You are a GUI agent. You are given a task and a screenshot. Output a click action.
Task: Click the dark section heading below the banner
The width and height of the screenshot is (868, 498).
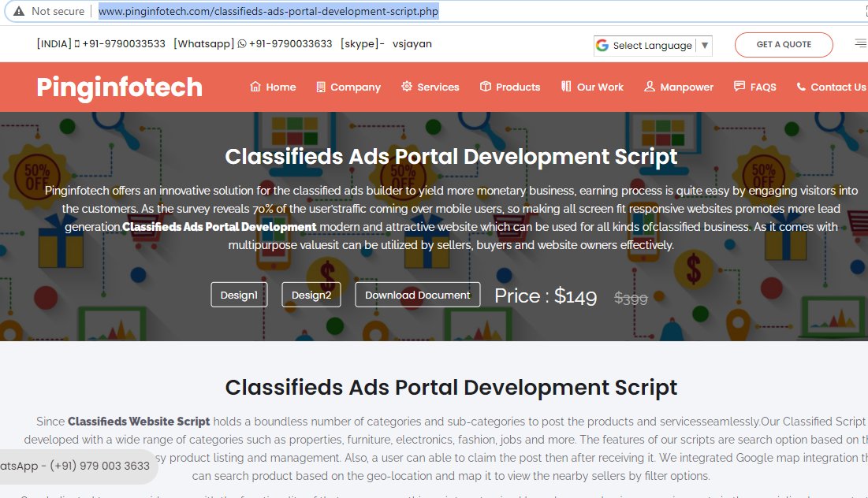[451, 388]
